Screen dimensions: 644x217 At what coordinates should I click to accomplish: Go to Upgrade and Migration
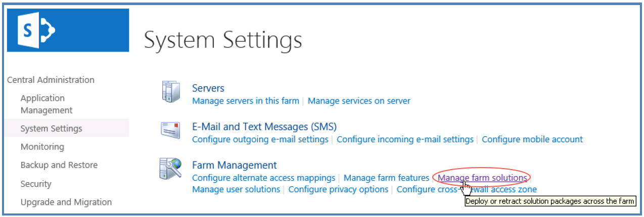[x=66, y=202]
